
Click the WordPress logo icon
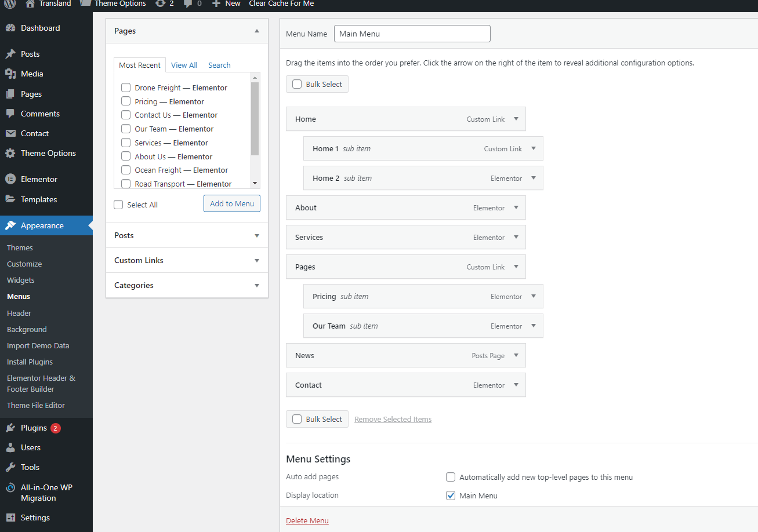click(x=10, y=3)
